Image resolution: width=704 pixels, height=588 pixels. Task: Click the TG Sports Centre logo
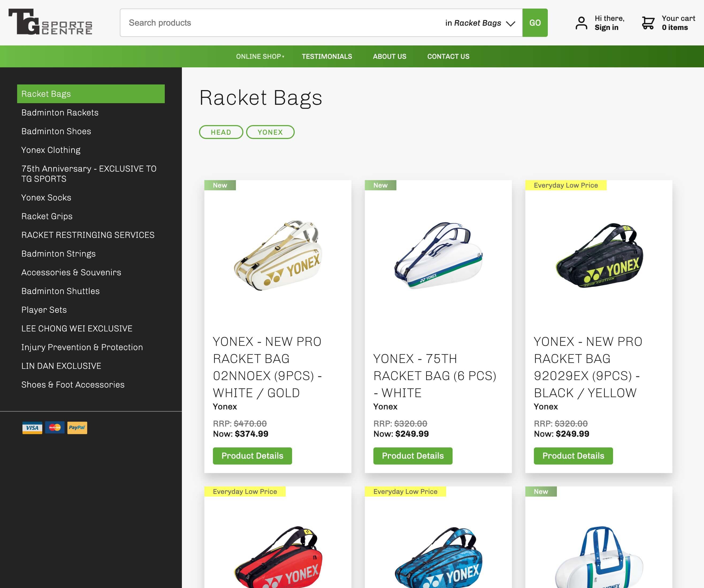click(50, 22)
